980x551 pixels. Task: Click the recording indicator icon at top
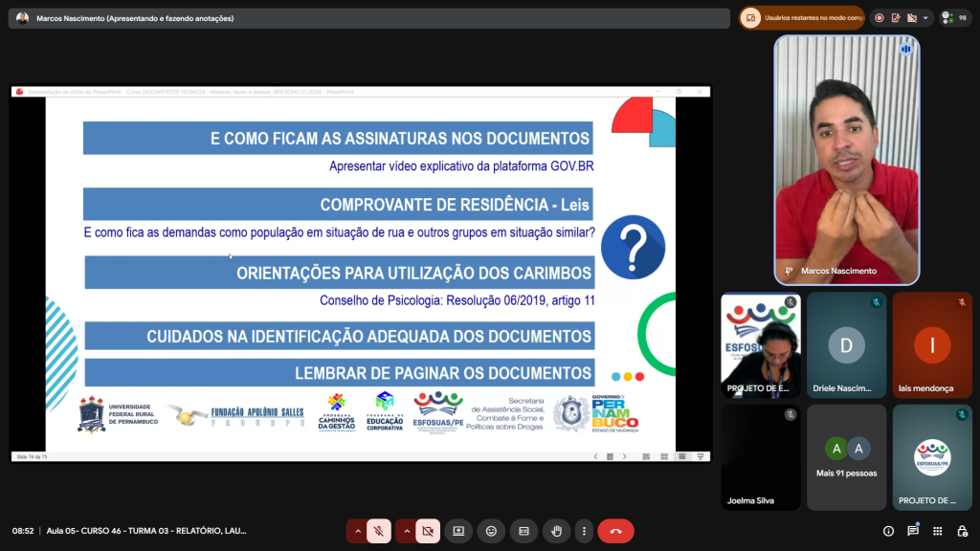[x=879, y=18]
